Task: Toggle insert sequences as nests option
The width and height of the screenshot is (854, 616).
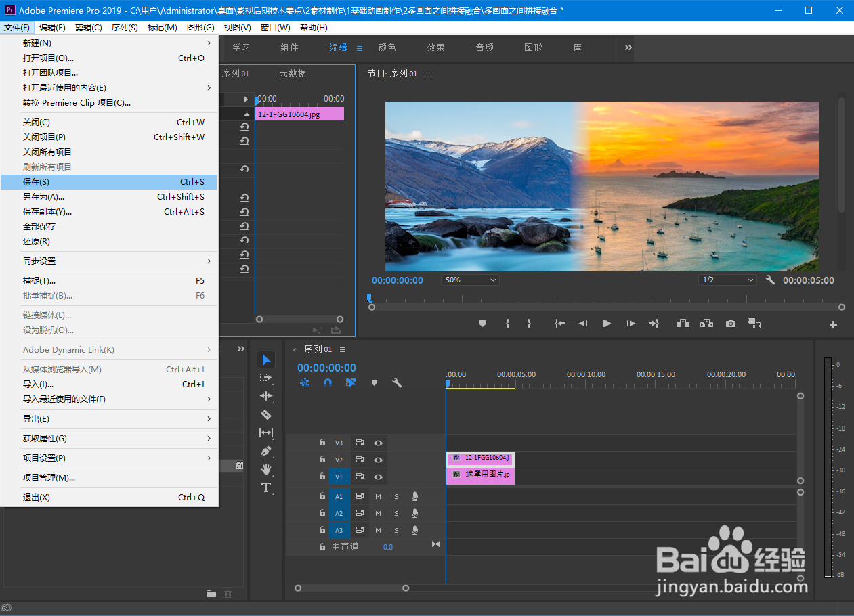Action: [305, 382]
